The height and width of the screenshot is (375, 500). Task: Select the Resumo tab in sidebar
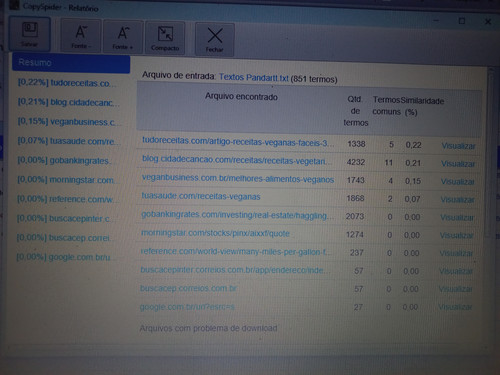71,63
